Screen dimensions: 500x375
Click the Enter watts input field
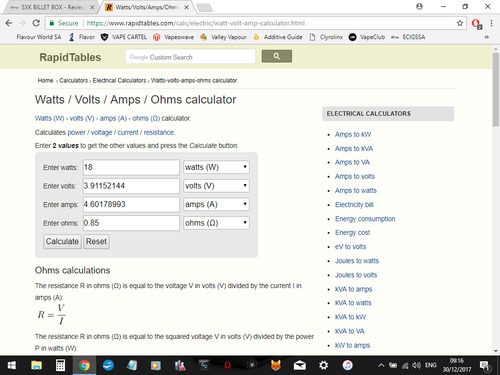pyautogui.click(x=131, y=167)
